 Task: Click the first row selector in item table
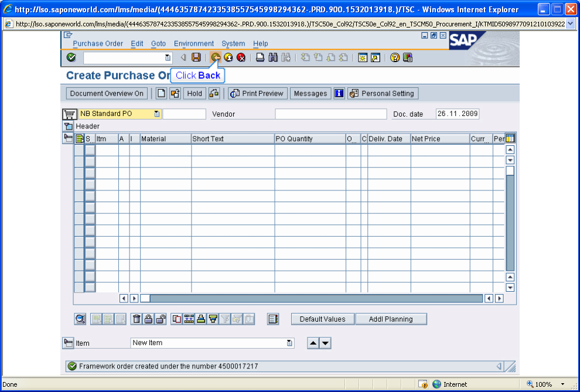(x=79, y=151)
